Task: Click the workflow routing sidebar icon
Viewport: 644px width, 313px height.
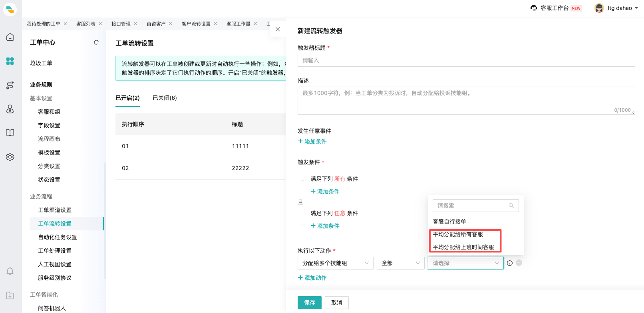Action: tap(10, 85)
